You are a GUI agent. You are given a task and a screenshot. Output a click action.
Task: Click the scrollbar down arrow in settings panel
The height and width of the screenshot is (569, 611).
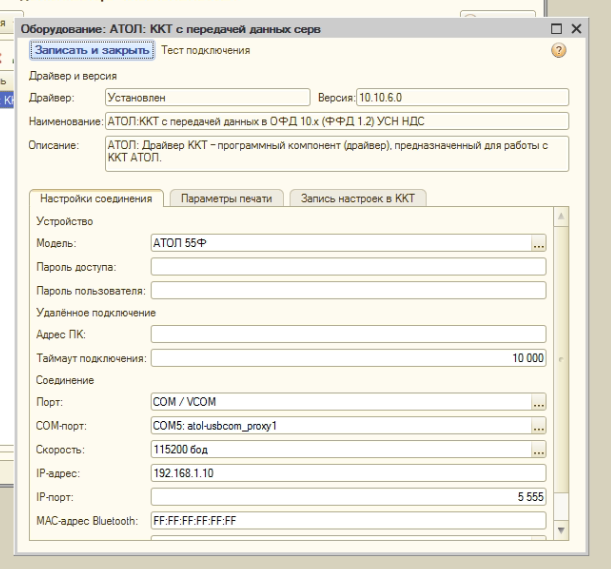(x=561, y=530)
